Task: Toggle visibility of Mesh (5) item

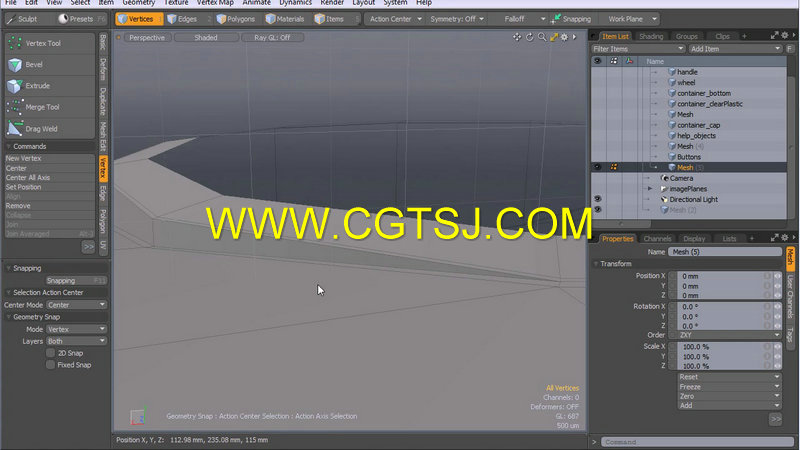Action: 597,167
